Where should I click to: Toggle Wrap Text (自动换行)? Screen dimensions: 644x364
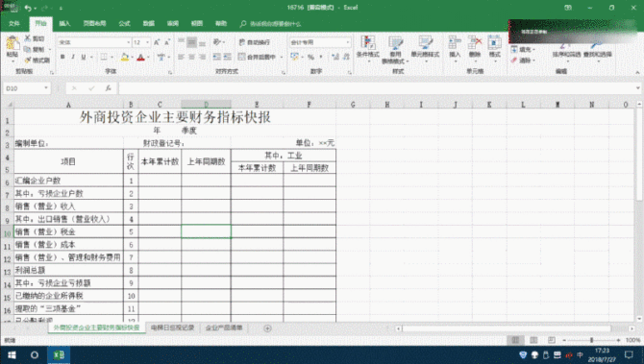click(255, 42)
